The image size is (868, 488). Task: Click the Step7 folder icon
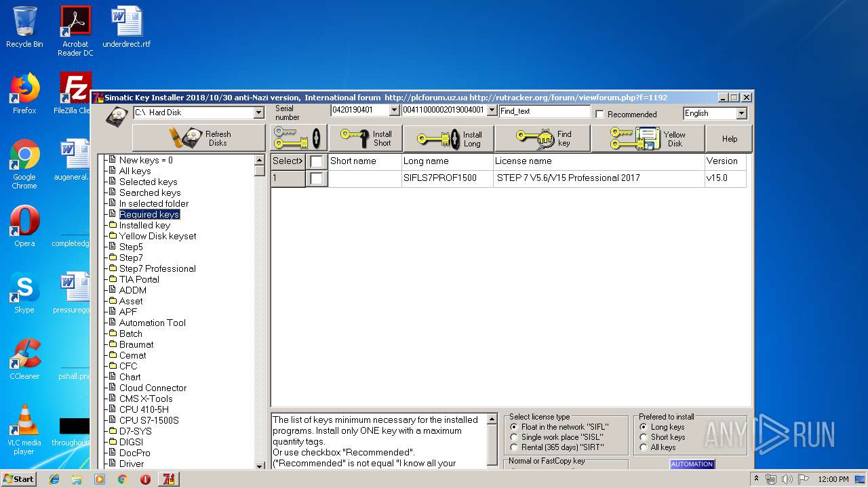[x=113, y=258]
